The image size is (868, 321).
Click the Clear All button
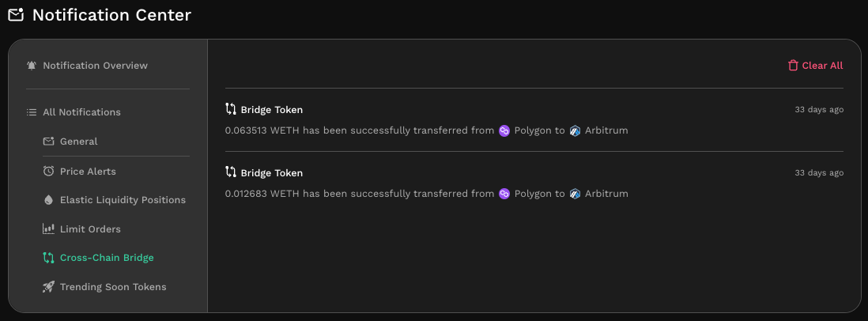point(815,66)
